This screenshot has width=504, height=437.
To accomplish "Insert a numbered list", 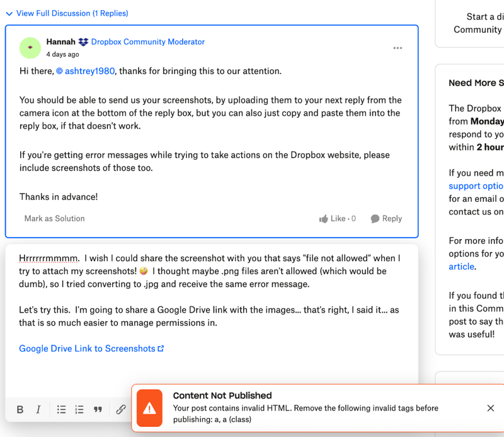I will click(x=79, y=409).
